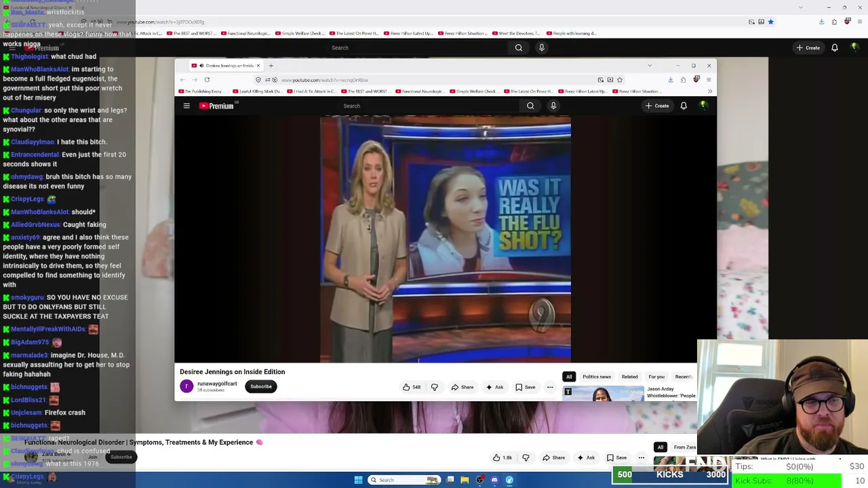Screen dimensions: 868x488
Task: Open Windows Start menu
Action: click(x=358, y=480)
